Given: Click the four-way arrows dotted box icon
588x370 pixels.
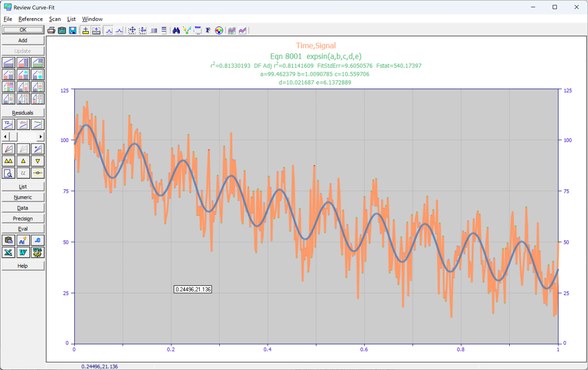Looking at the screenshot, I should [x=132, y=30].
